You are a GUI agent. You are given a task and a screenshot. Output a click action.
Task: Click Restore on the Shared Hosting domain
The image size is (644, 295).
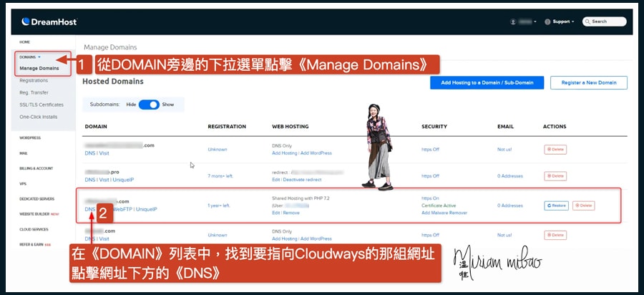click(x=557, y=205)
